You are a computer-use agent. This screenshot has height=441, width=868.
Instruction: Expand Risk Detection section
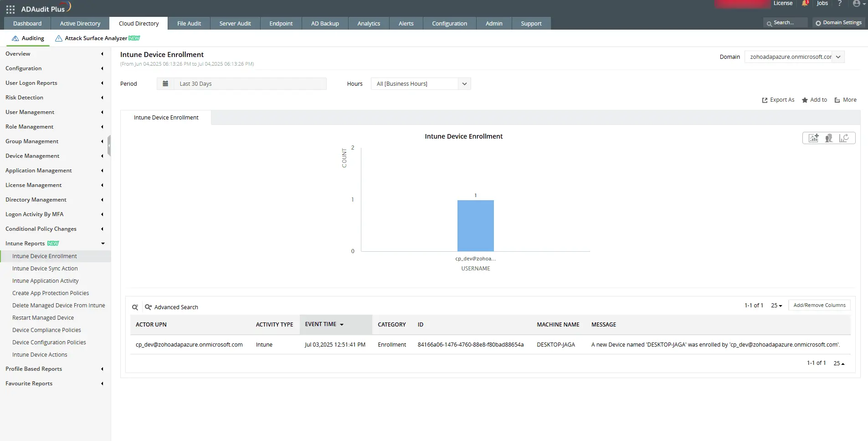coord(55,98)
